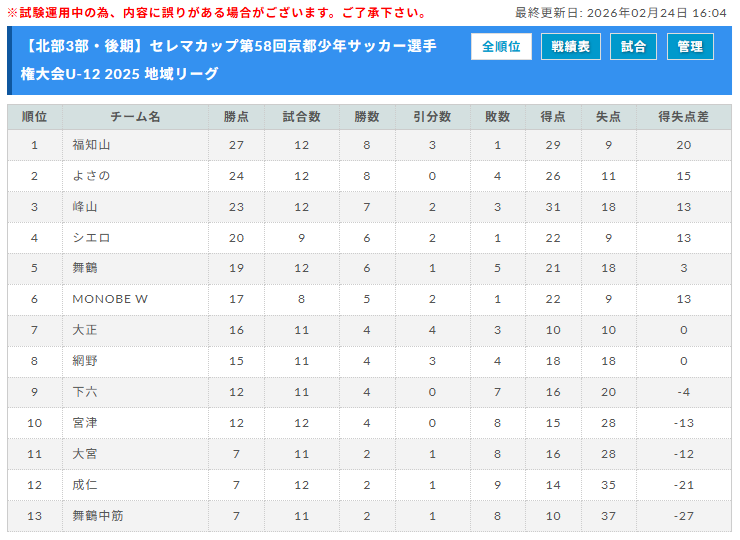This screenshot has height=540, width=740.
Task: Click the 得失点差 column header
Action: 683,117
